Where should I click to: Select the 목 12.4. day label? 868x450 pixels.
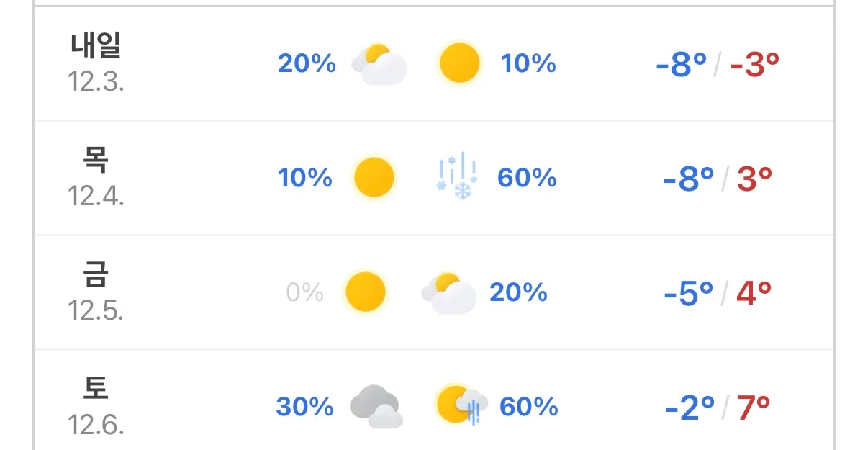(x=96, y=177)
